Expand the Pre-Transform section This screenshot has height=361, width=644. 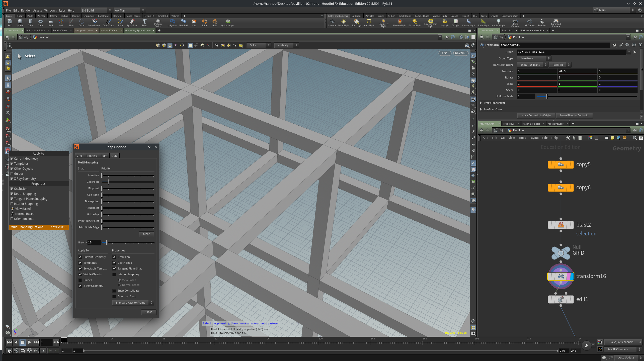481,109
